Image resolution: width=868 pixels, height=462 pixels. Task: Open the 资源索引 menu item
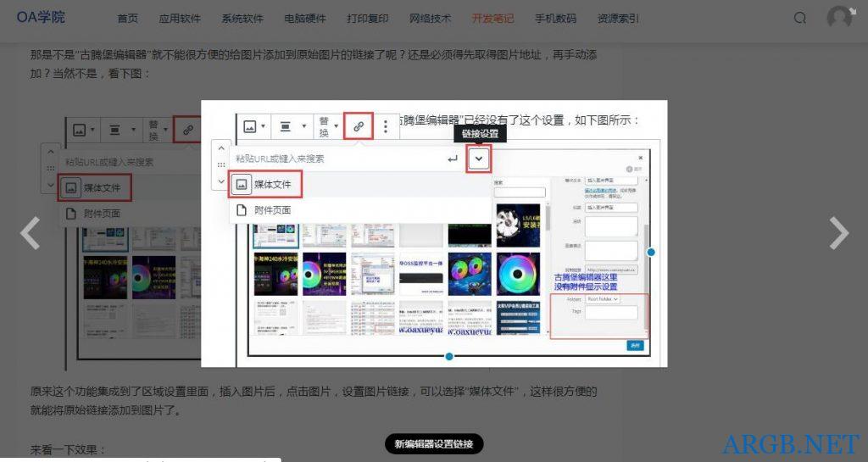click(x=618, y=19)
